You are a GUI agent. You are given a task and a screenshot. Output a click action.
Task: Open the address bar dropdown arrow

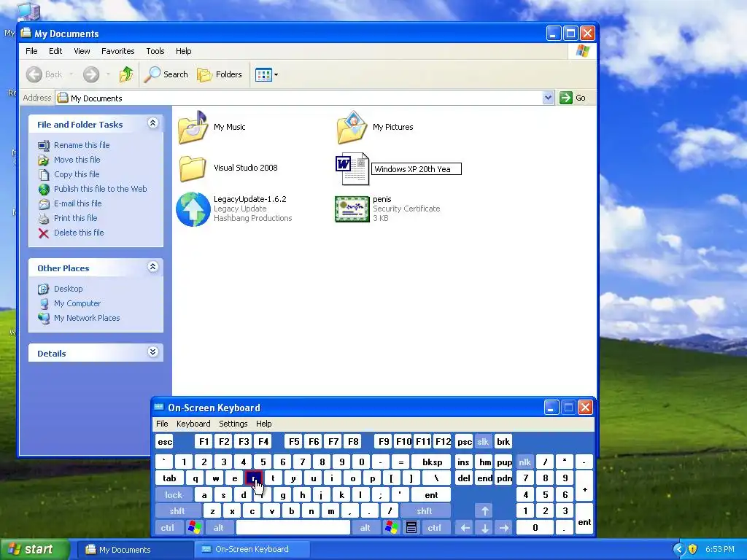tap(549, 98)
